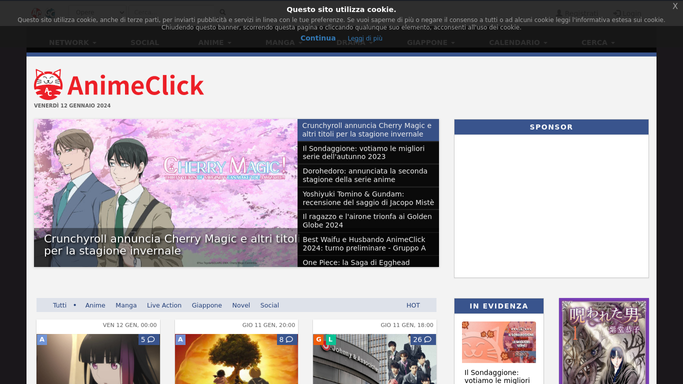Click the A category badge on first article

click(42, 339)
